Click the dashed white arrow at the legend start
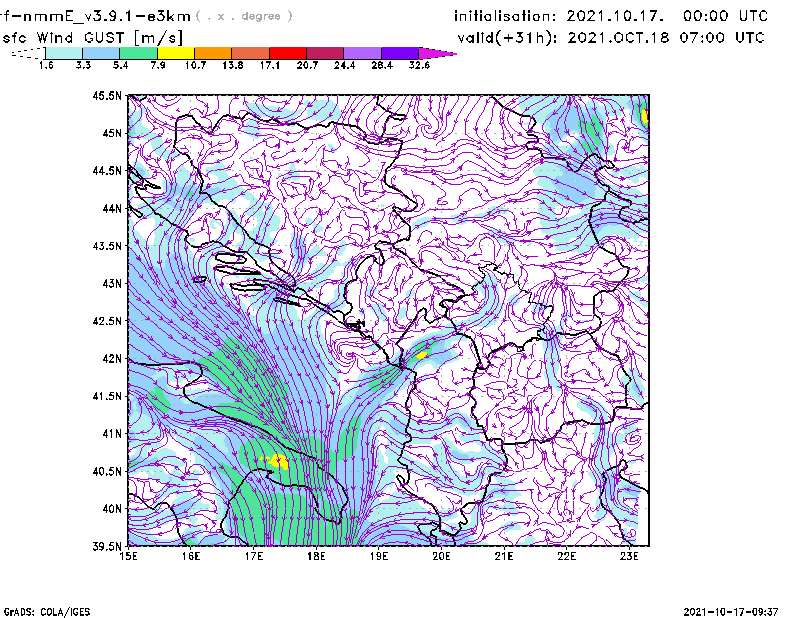 click(28, 53)
